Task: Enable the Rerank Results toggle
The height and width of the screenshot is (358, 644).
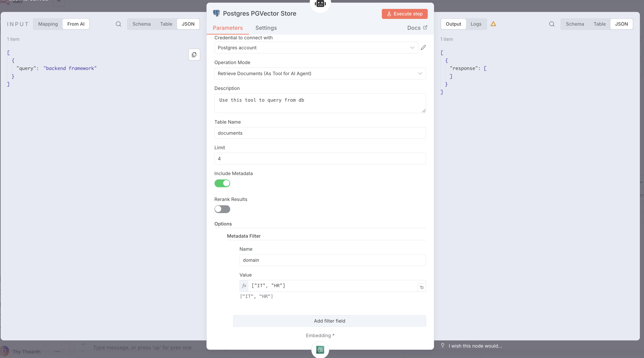Action: coord(222,209)
